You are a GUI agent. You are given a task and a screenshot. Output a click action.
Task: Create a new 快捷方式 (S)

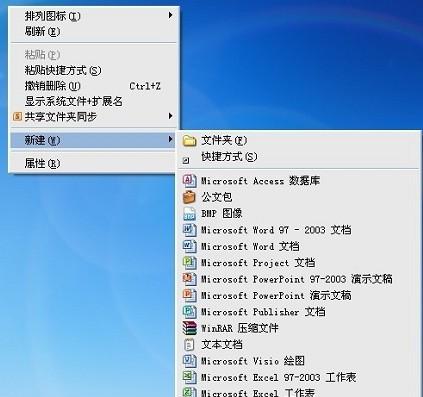(299, 157)
